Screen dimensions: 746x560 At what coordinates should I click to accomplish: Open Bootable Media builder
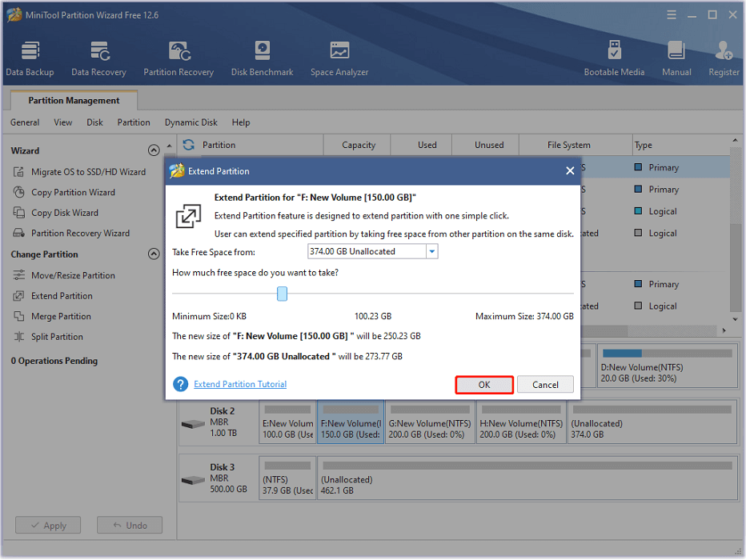pyautogui.click(x=614, y=59)
